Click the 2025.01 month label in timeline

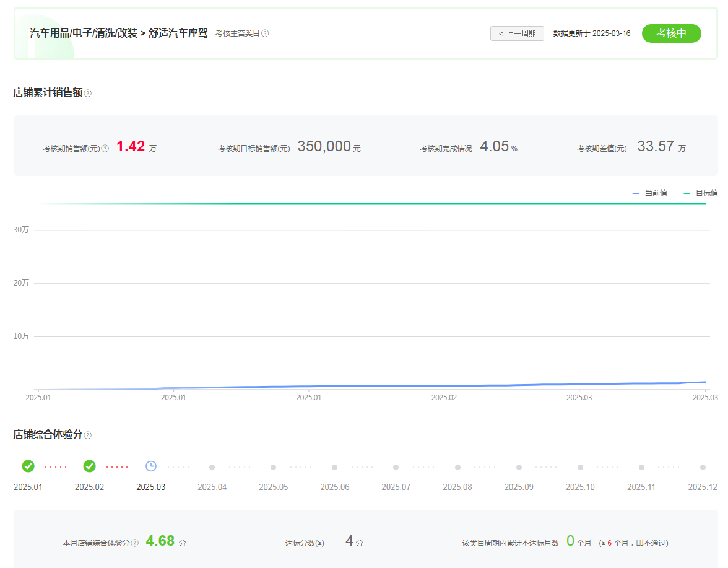click(x=28, y=487)
